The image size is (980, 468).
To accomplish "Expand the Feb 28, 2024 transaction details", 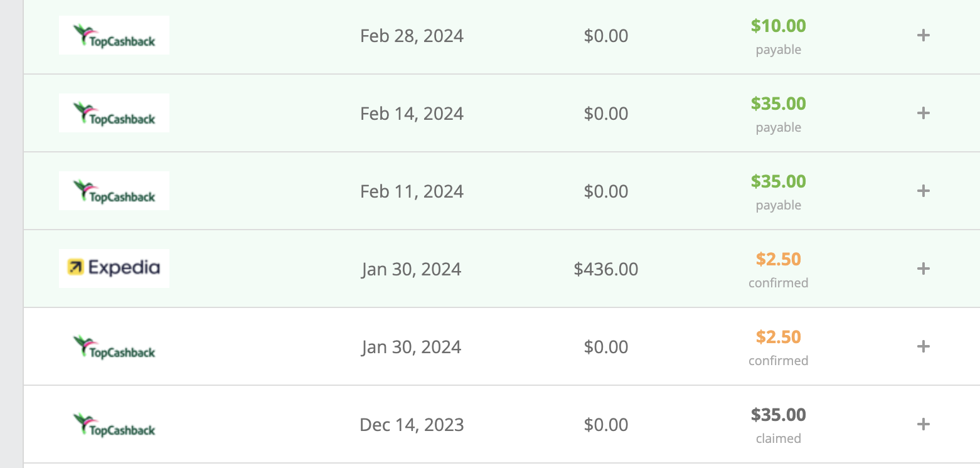I will coord(923,35).
